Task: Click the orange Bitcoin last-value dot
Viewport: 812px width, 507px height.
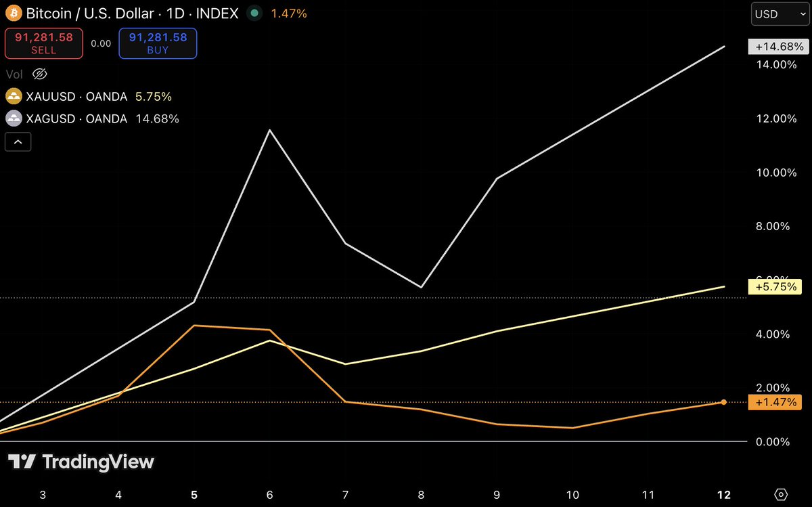Action: (724, 402)
